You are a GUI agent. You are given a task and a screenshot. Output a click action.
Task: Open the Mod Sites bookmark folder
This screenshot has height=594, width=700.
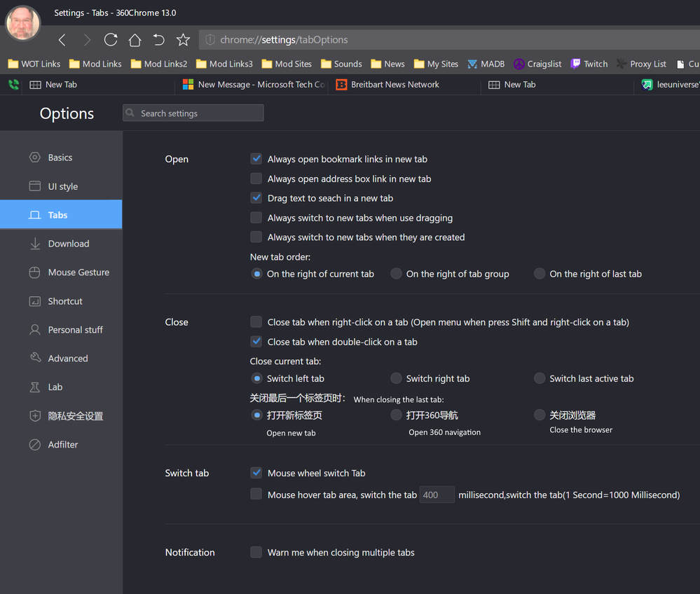(x=287, y=64)
